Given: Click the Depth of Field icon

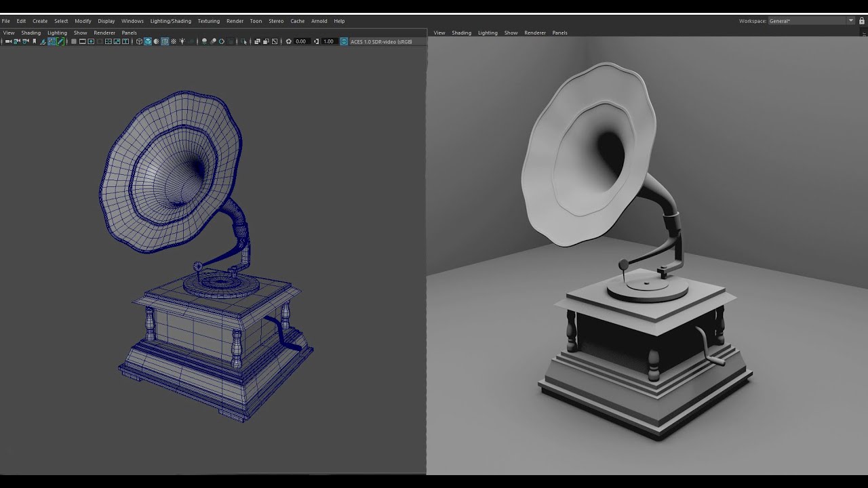Looking at the screenshot, I should click(230, 41).
